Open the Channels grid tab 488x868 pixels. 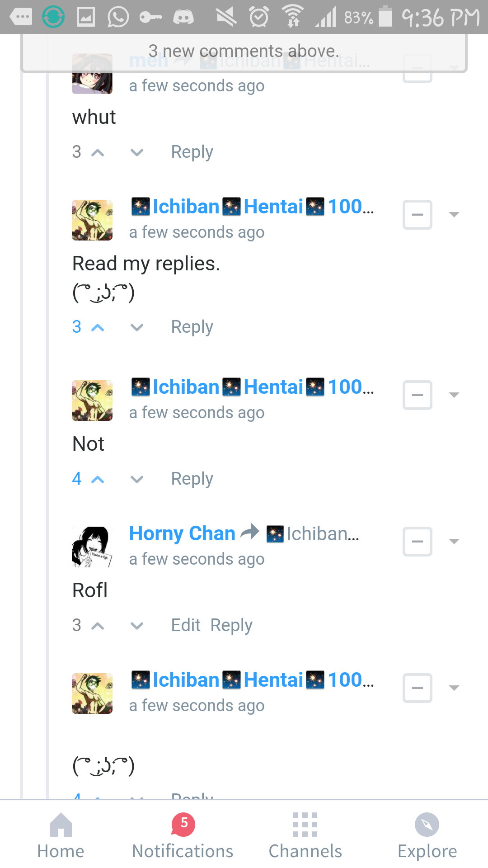305,836
